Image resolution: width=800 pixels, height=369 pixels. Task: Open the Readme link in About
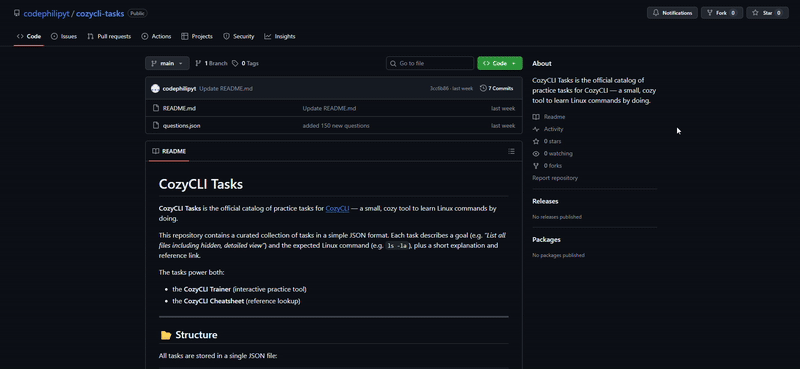pos(554,117)
